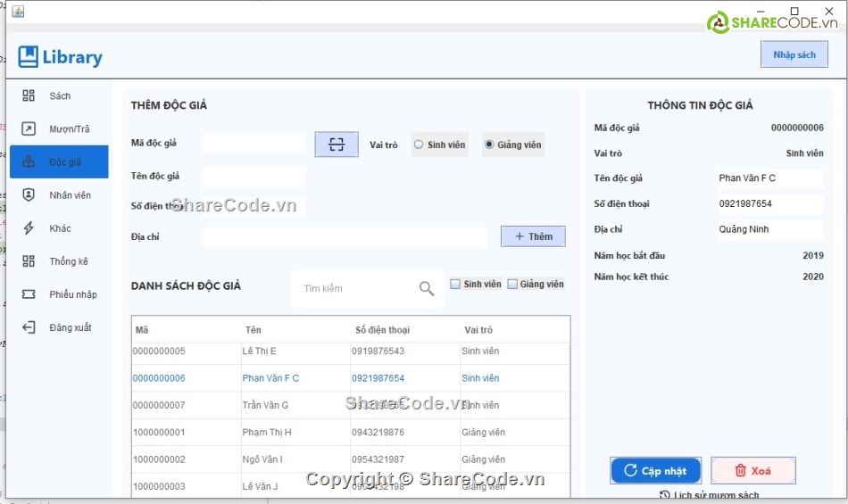Click the Mượn/Trả arrow icon
This screenshot has height=504, width=848.
tap(29, 128)
